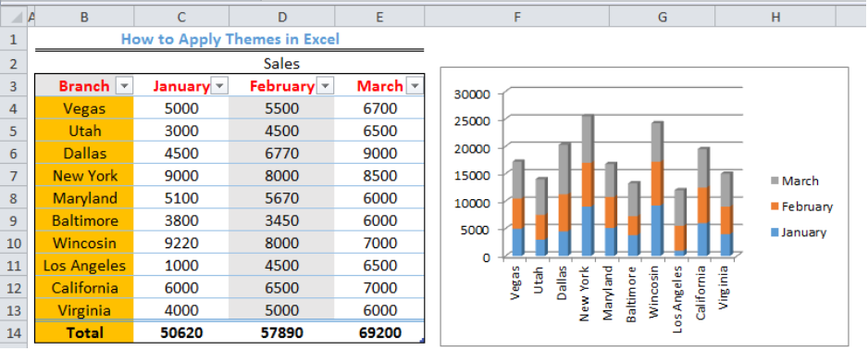Select the 'Dallas' branch cell
868x351 pixels.
click(x=84, y=153)
